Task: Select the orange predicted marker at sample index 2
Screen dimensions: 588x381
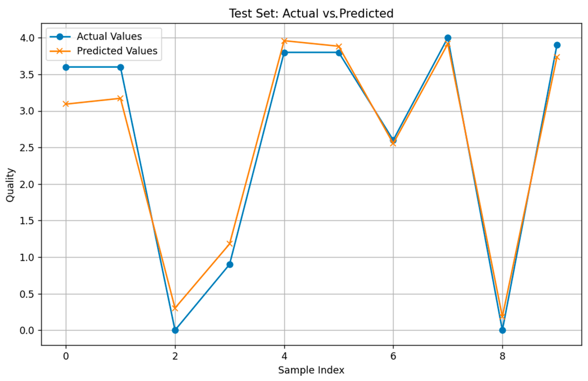Action: [x=175, y=308]
